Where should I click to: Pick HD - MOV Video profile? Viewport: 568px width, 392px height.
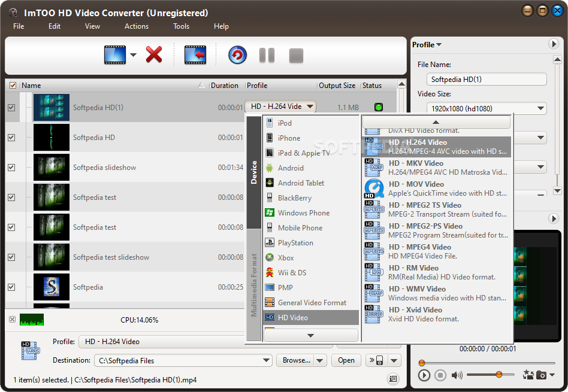437,189
